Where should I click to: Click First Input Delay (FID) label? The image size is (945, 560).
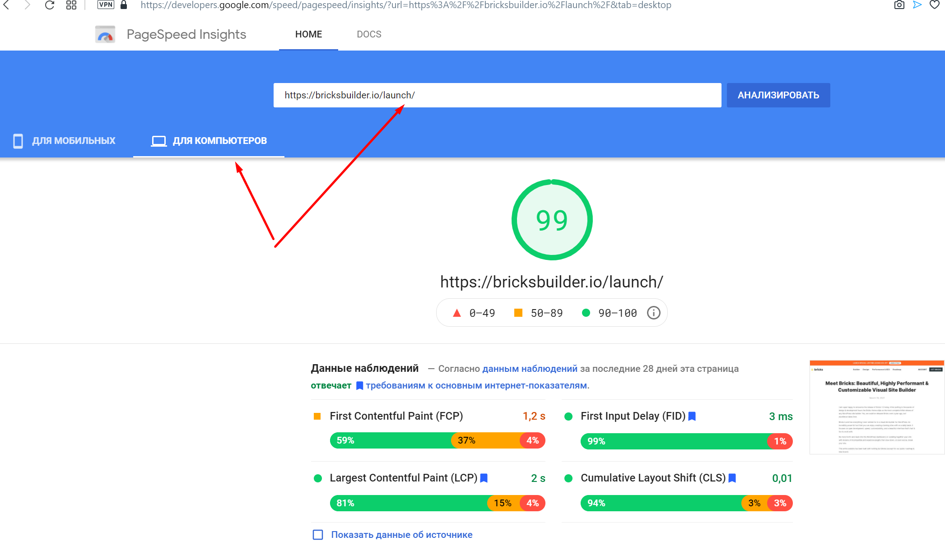(633, 416)
